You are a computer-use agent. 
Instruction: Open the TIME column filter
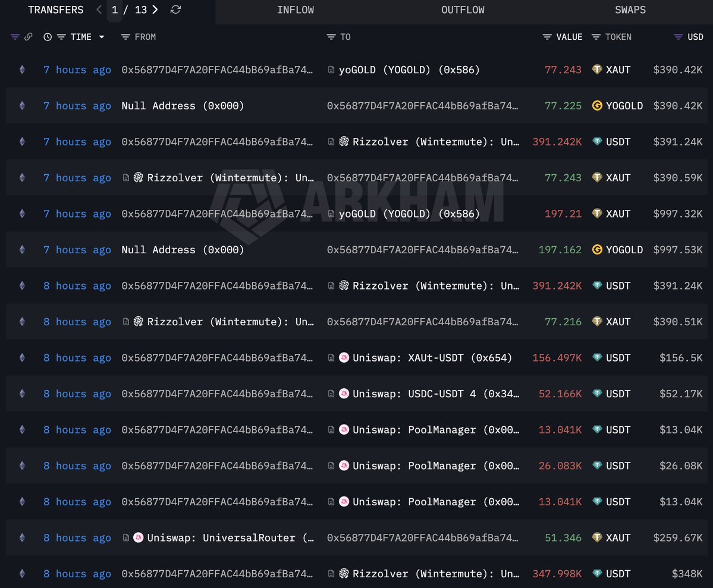point(61,37)
